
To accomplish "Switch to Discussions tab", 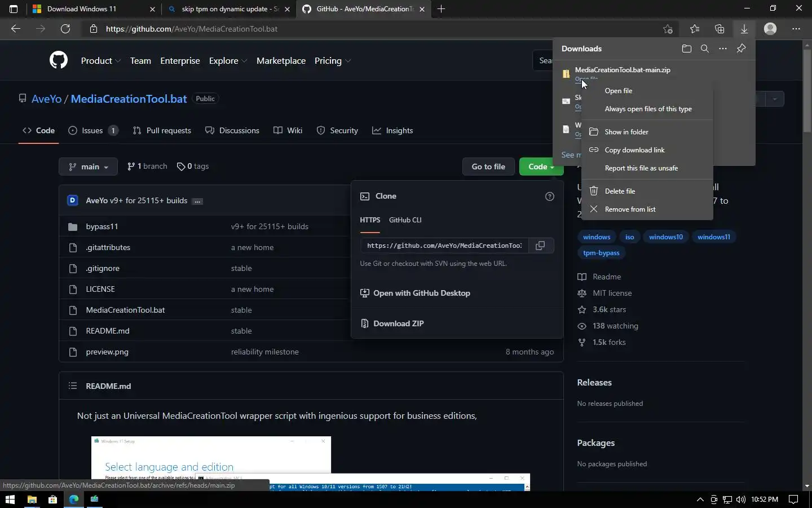I will point(232,130).
